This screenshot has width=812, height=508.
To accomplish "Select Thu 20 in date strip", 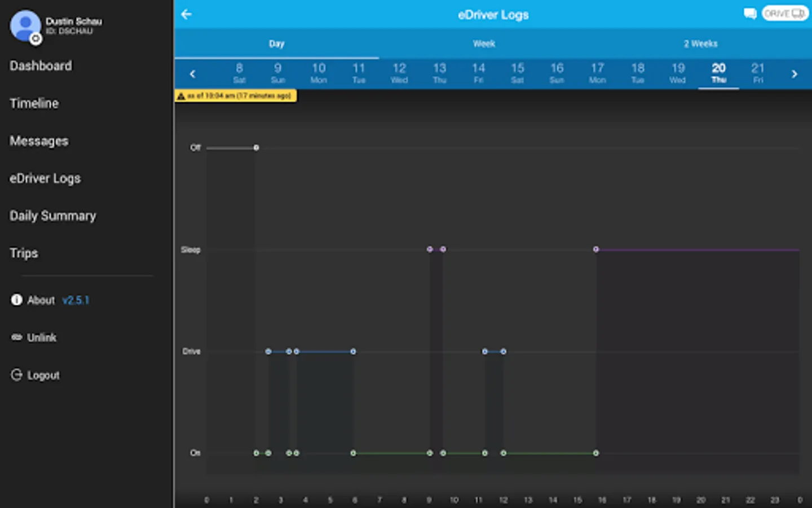I will coord(718,73).
